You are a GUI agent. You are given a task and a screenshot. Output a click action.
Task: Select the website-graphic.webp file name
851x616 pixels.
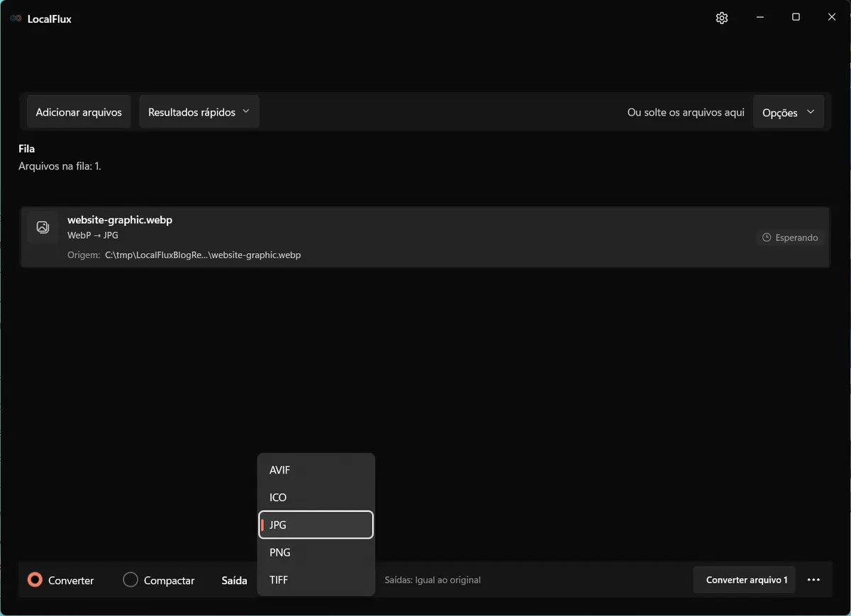(120, 220)
